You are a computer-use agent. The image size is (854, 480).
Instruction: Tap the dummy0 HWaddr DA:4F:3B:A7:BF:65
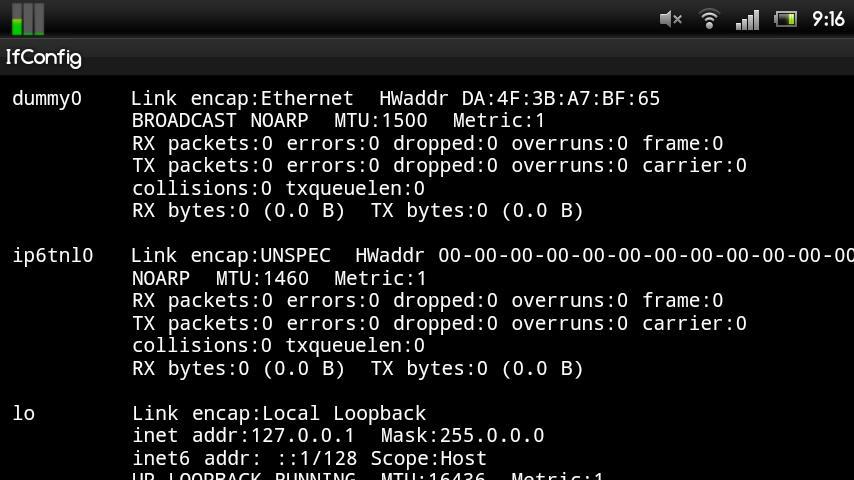pyautogui.click(x=519, y=99)
